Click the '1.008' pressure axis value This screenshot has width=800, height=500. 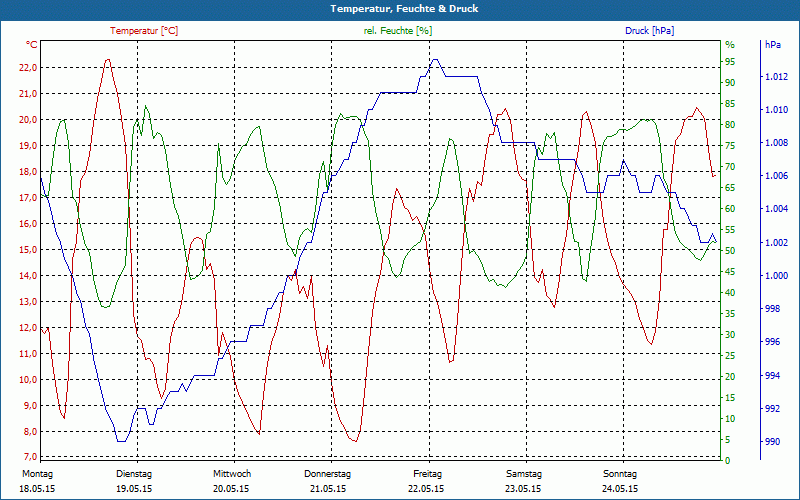(x=776, y=143)
